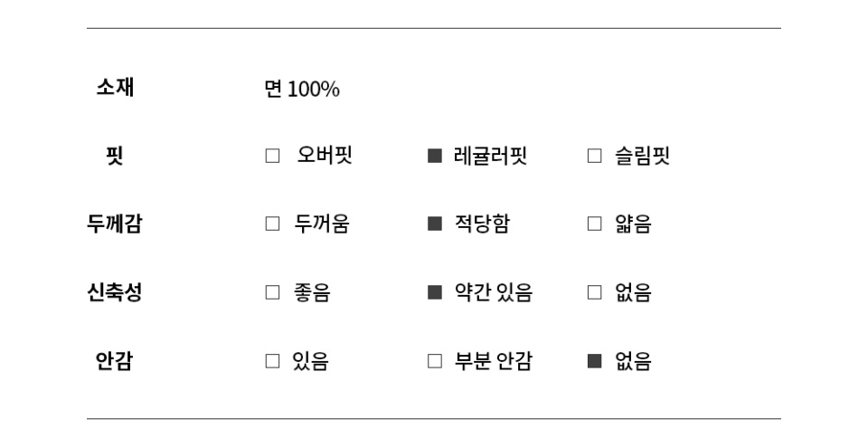868x448 pixels.
Task: Check the 부분 안감 checkbox
Action: point(435,361)
